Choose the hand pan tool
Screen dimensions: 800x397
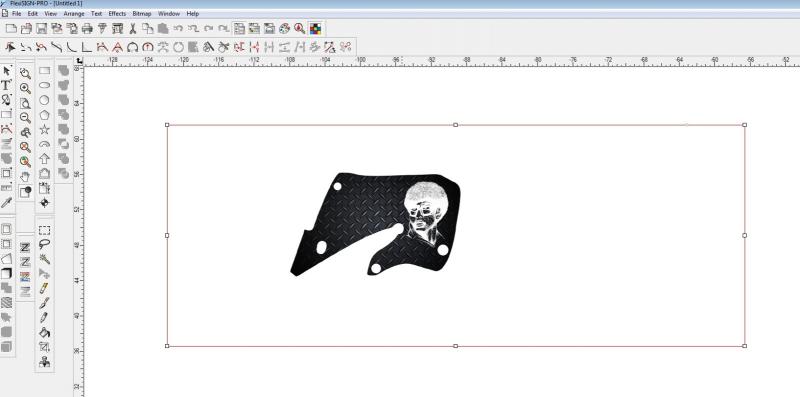click(x=25, y=177)
